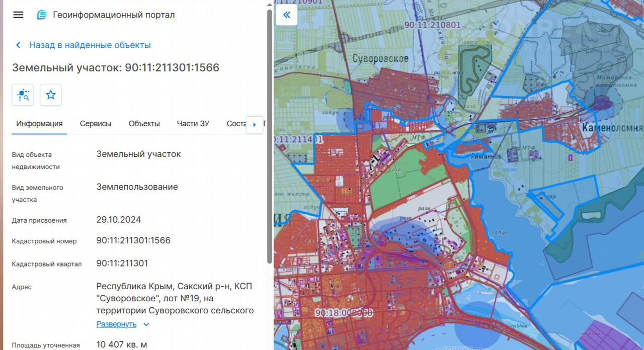The image size is (644, 350).
Task: Click the back chevron arrow icon
Action: pyautogui.click(x=19, y=45)
